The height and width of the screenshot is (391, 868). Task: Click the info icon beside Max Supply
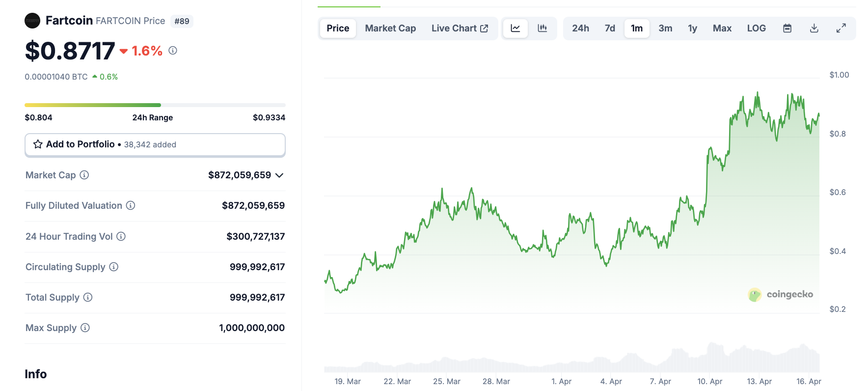click(x=85, y=328)
